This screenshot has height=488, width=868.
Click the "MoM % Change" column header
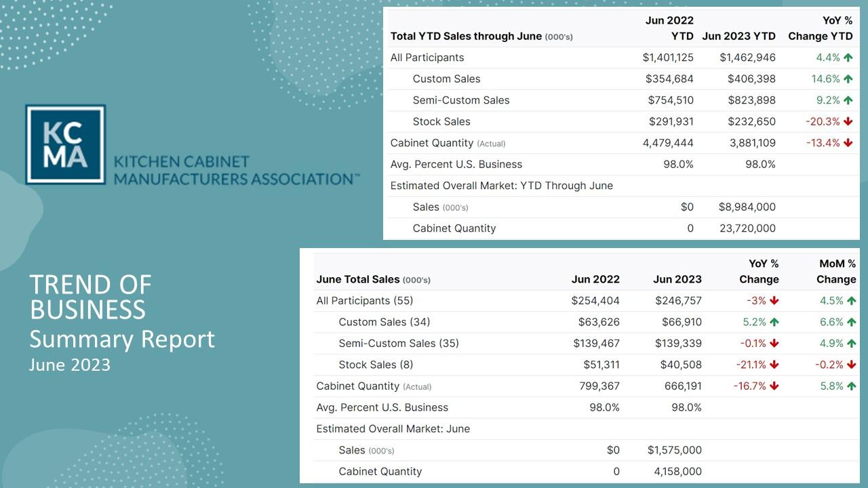835,271
